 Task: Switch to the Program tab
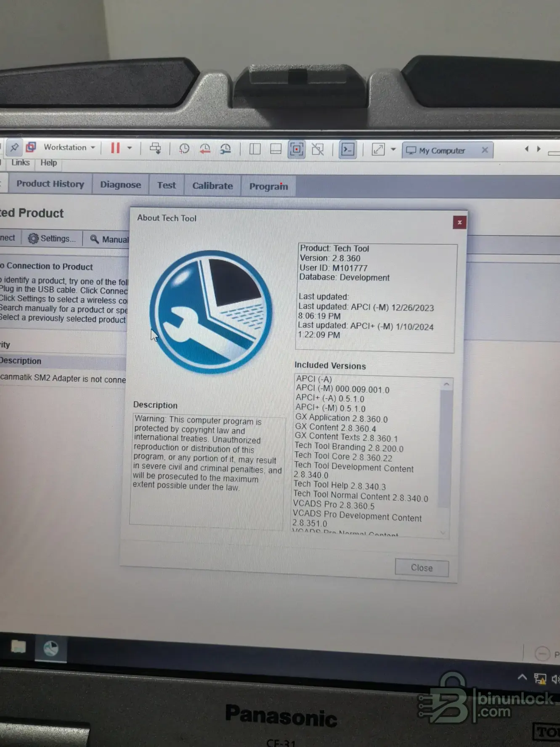click(268, 186)
